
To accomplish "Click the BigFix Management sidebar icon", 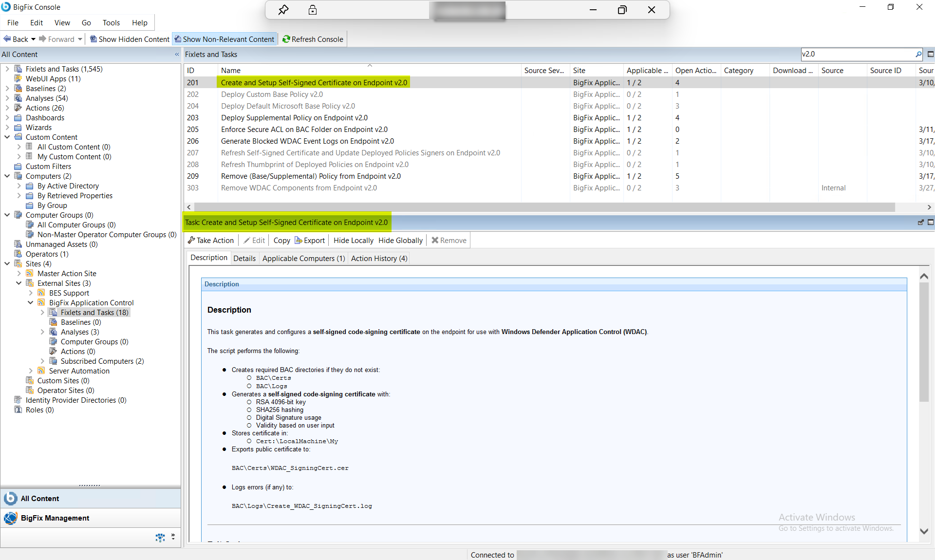I will pyautogui.click(x=10, y=518).
